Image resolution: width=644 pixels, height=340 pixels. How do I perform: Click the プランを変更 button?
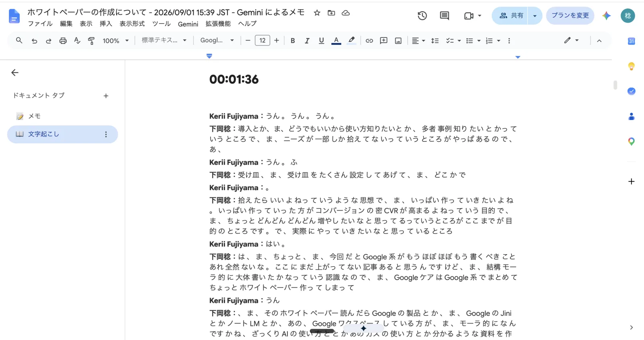tap(570, 15)
